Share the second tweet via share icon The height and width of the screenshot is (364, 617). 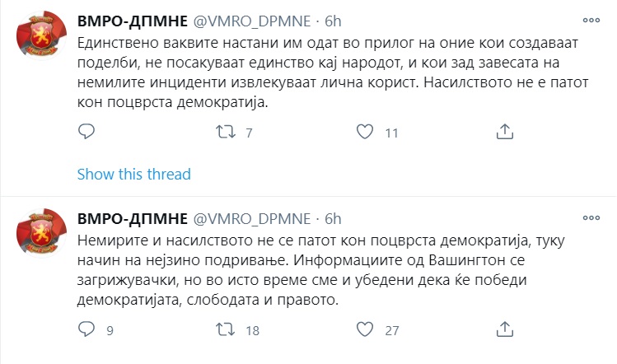click(x=505, y=329)
